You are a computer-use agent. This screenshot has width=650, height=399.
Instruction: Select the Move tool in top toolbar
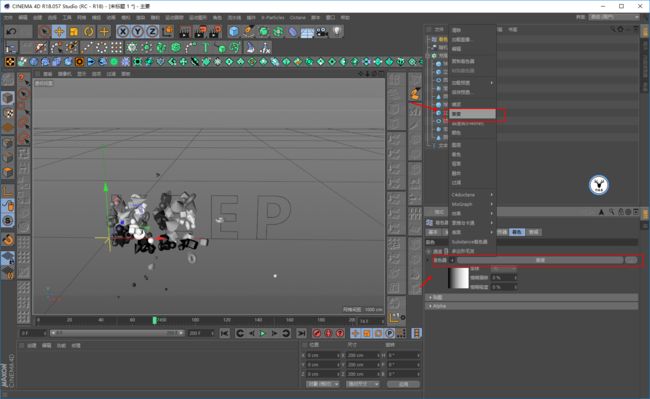pyautogui.click(x=59, y=31)
